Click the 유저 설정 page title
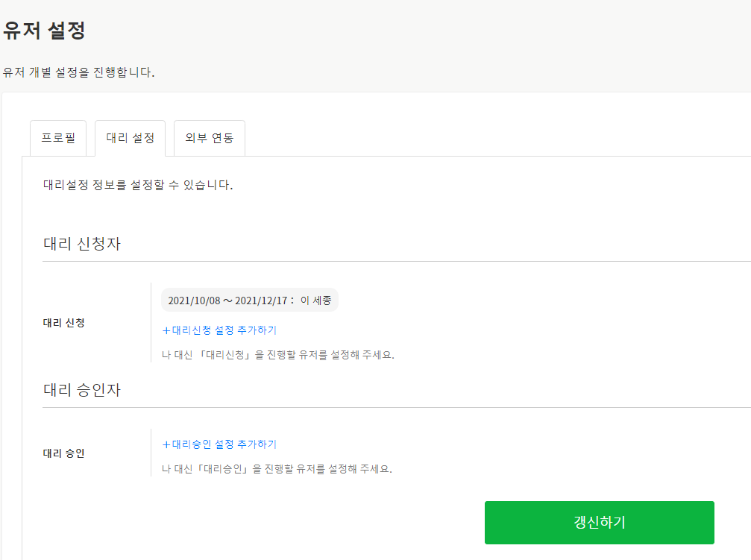Screen dimensions: 751x560 click(44, 31)
